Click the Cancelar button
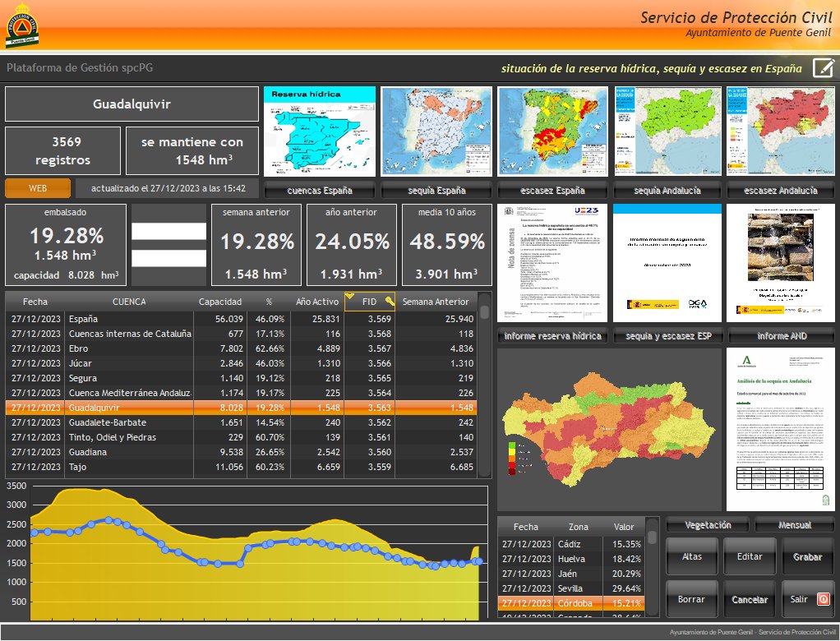This screenshot has width=840, height=641. [x=750, y=599]
